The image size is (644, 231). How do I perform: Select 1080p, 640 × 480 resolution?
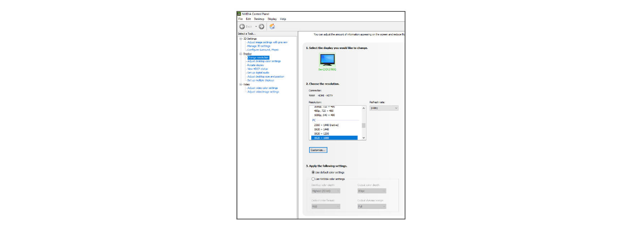pos(325,115)
